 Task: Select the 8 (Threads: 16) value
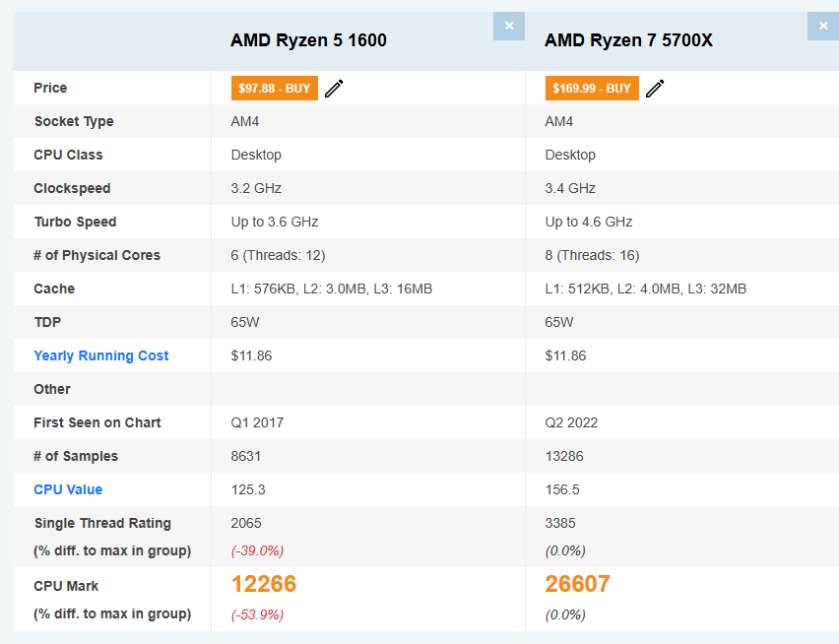593,255
